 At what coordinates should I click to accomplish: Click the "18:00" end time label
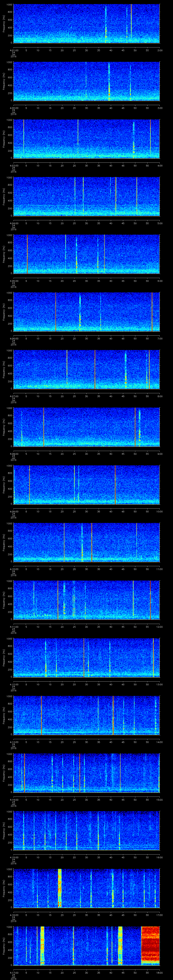[159, 972]
